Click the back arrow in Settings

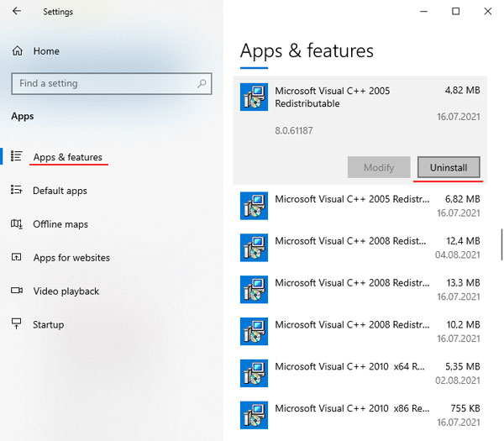(17, 11)
